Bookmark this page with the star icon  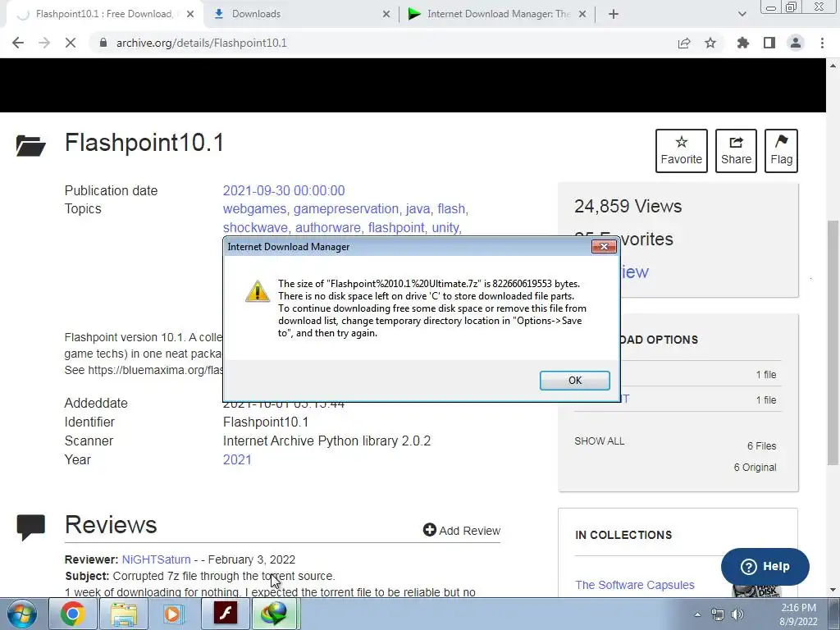710,43
